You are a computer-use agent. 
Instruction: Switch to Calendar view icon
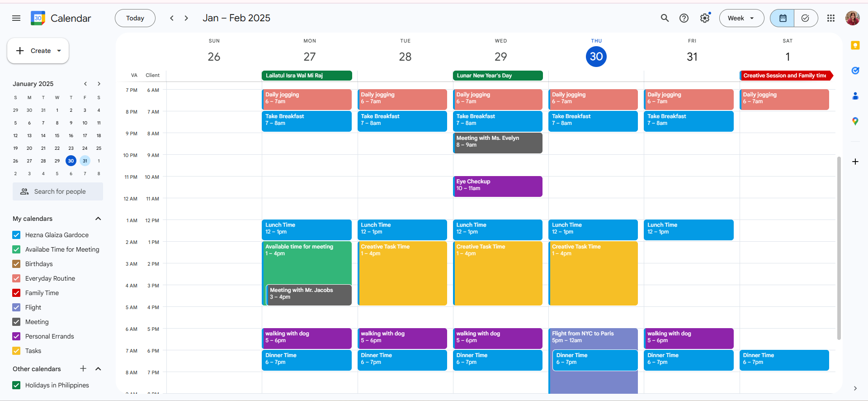[783, 18]
